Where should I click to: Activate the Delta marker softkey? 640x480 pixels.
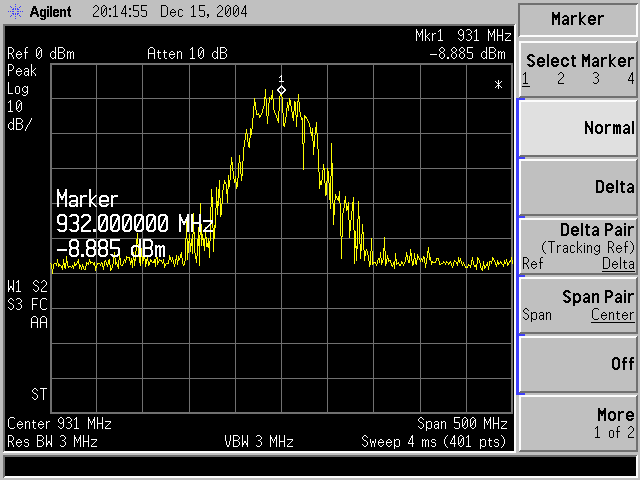(x=578, y=187)
